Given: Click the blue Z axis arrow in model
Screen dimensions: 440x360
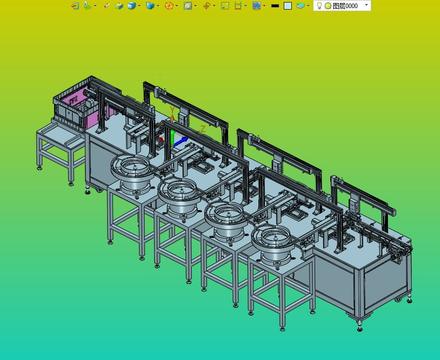Looking at the screenshot, I should click(x=181, y=141).
